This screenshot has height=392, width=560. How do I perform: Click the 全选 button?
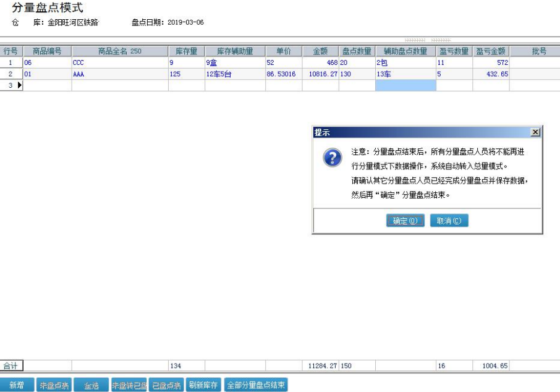coord(91,385)
